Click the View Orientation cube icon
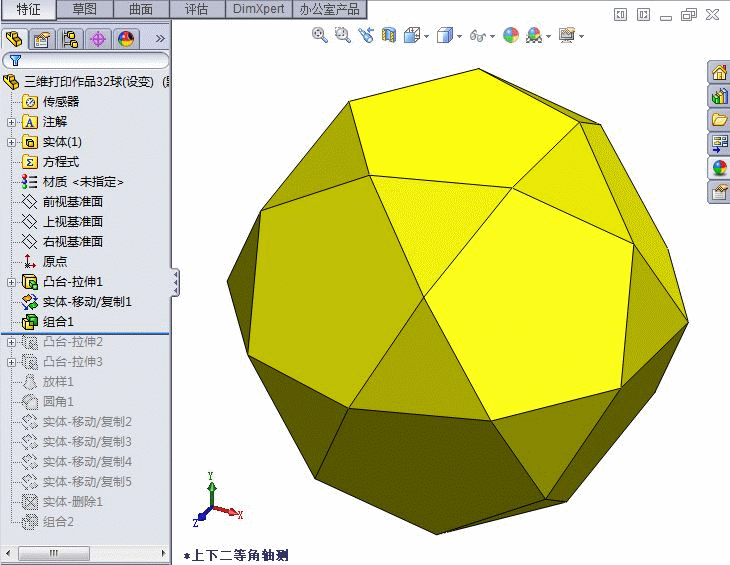This screenshot has width=730, height=565. click(412, 35)
